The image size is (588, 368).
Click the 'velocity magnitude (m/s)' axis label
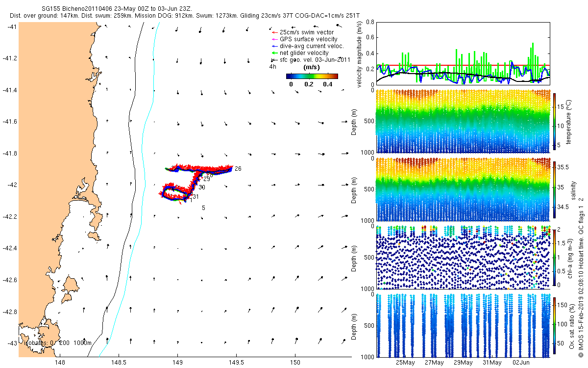pos(359,54)
